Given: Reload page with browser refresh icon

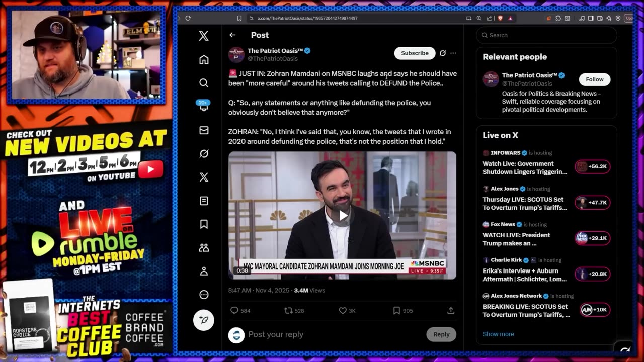Looking at the screenshot, I should pyautogui.click(x=188, y=18).
